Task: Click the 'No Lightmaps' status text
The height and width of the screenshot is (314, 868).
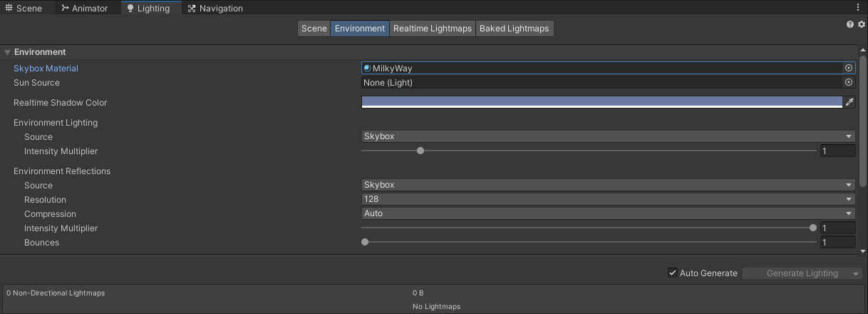Action: 436,306
